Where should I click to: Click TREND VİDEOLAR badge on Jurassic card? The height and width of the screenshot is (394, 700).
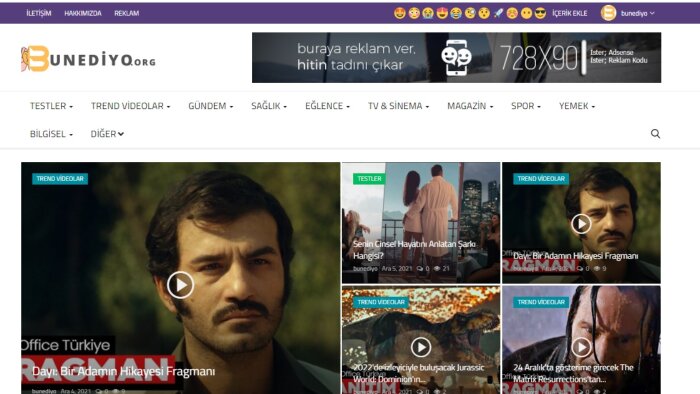click(381, 302)
